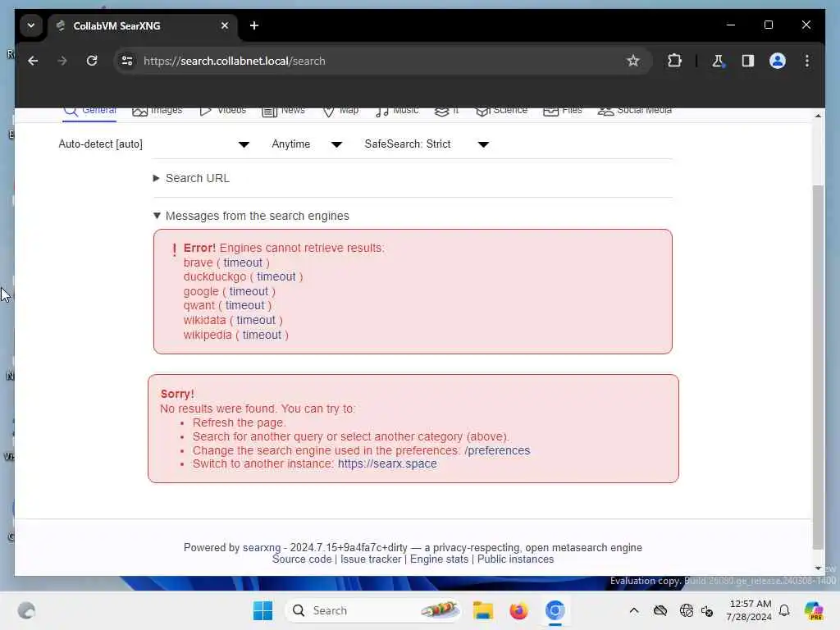Open a new browser tab
The height and width of the screenshot is (630, 840).
254,25
